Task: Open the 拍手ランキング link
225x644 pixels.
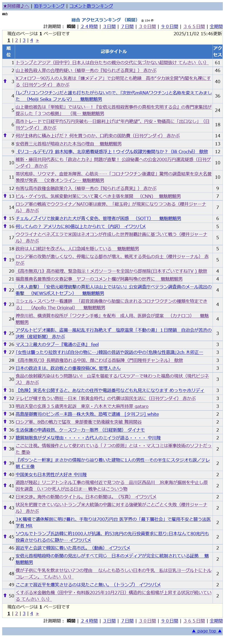Action: pos(49,6)
